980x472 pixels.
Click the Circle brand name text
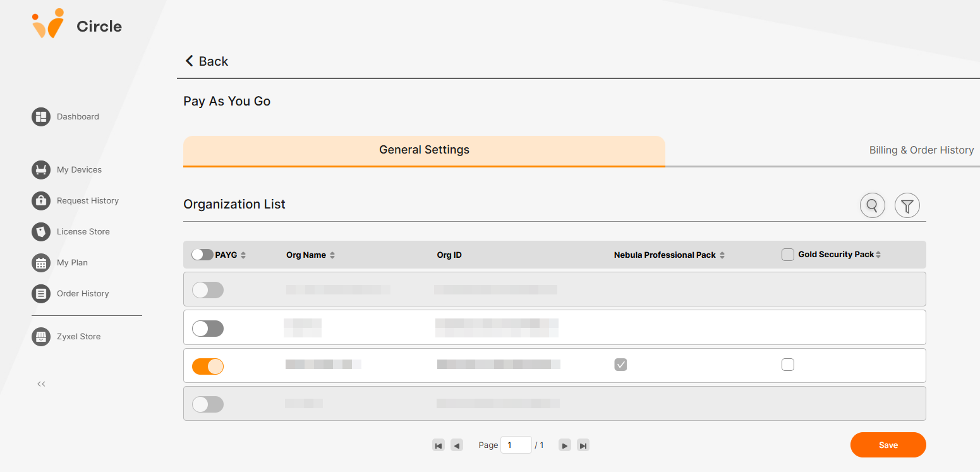99,27
